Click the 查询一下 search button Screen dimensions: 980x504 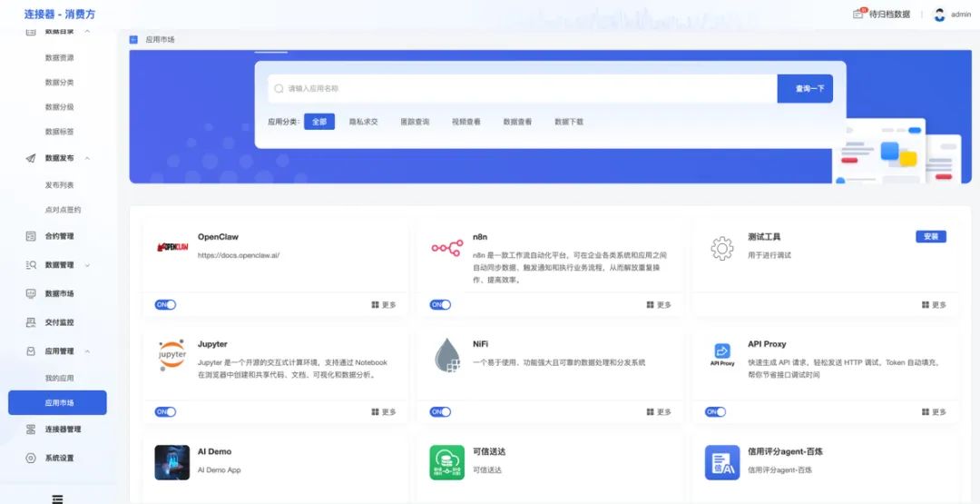coord(805,89)
